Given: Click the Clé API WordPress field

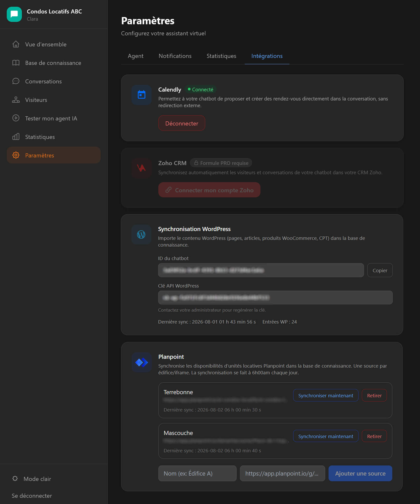Looking at the screenshot, I should tap(275, 298).
